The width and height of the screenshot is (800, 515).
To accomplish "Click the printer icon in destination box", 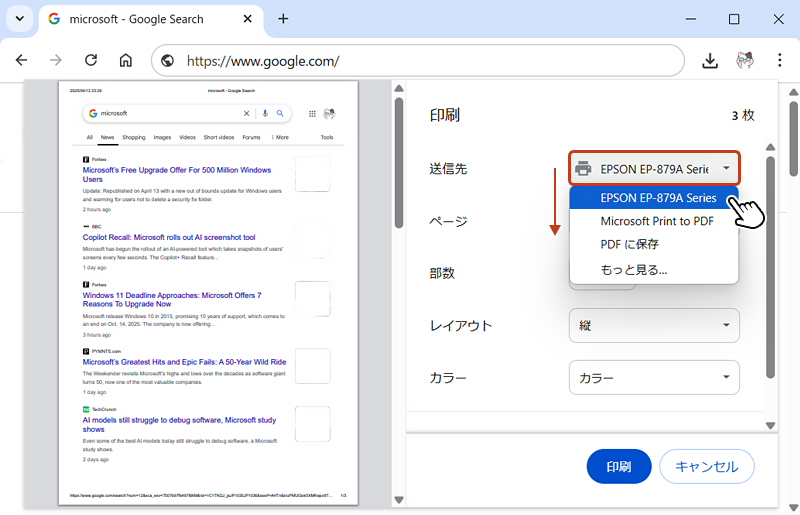I will coord(583,168).
